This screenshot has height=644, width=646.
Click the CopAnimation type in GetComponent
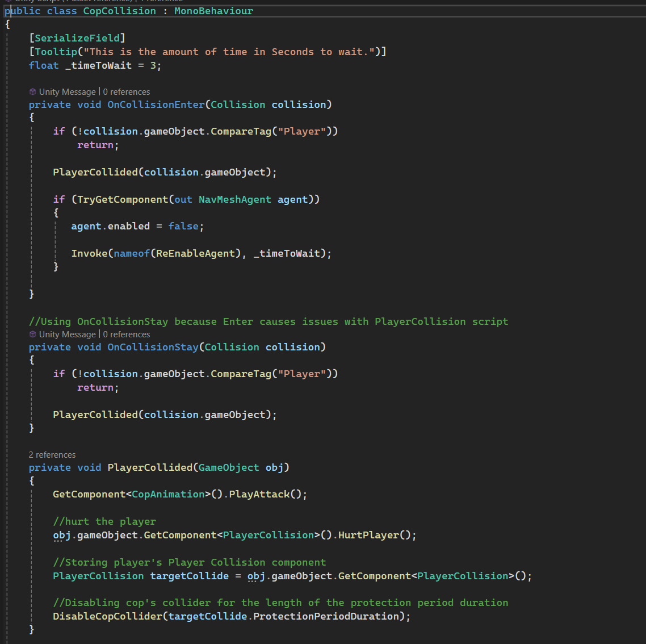(167, 494)
